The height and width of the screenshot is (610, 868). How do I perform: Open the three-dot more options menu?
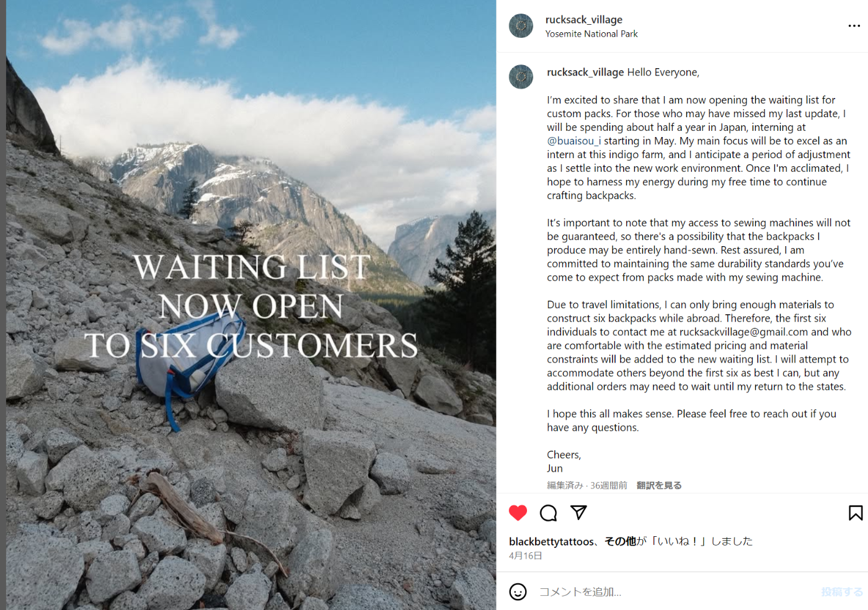pos(854,26)
